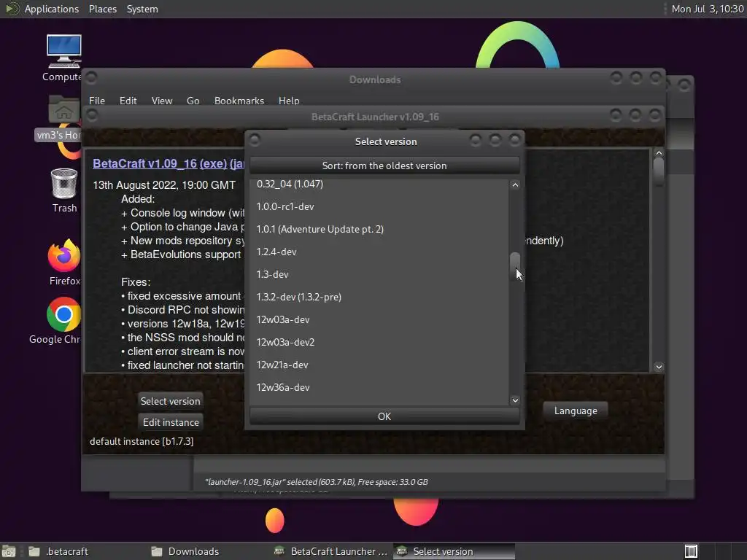Click the Downloads window title bar
Viewport: 747px width, 560px height.
point(374,79)
